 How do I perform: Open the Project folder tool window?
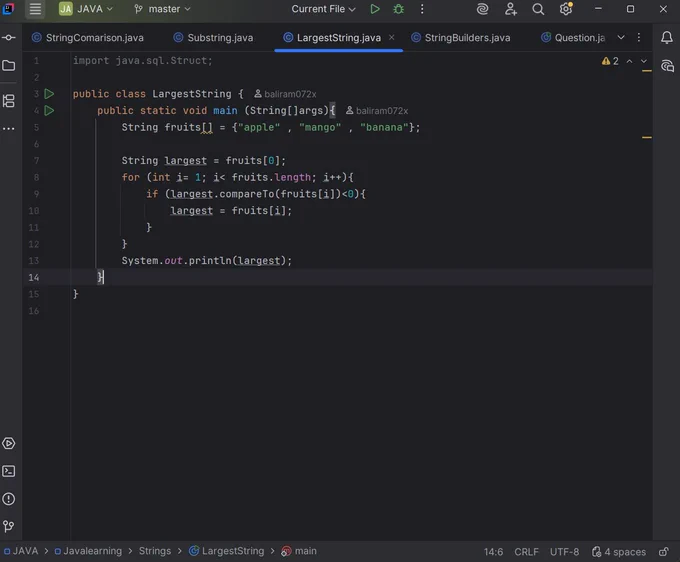(x=9, y=65)
